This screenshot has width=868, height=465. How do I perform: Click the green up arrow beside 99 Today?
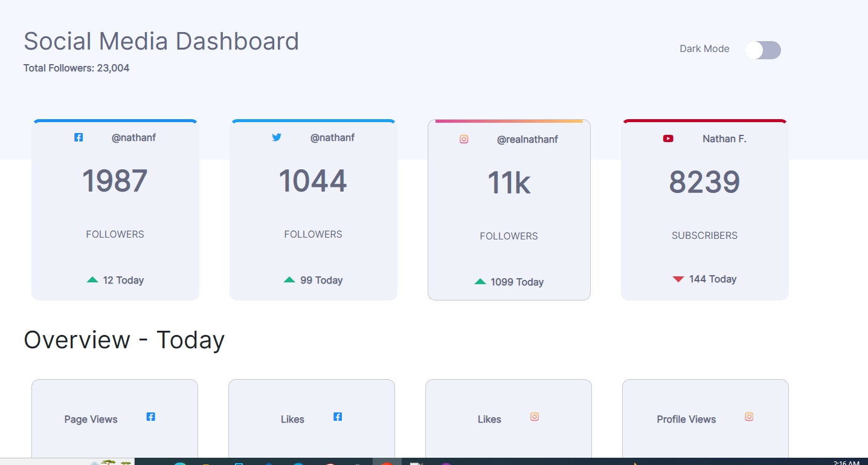click(x=290, y=279)
